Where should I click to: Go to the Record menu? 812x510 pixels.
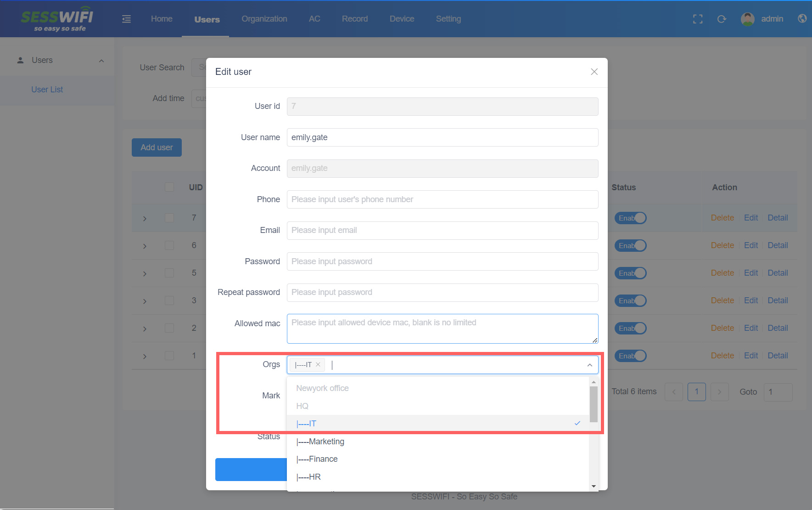tap(355, 19)
